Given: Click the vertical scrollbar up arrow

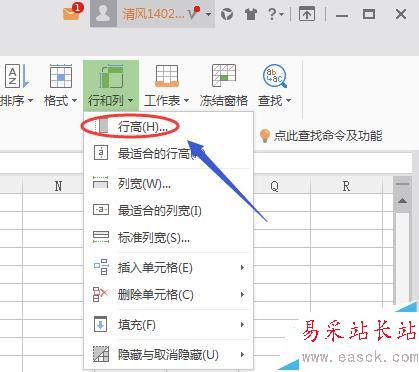Looking at the screenshot, I should [x=402, y=201].
